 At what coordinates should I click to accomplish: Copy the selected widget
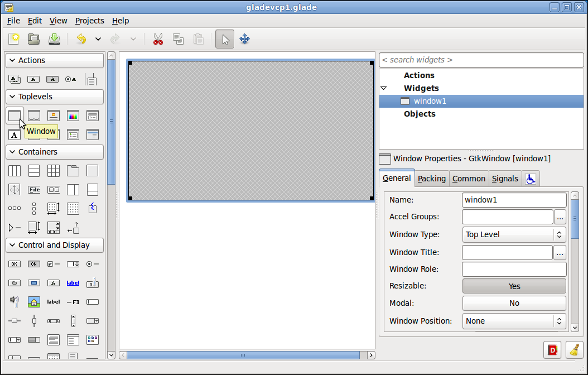(178, 39)
